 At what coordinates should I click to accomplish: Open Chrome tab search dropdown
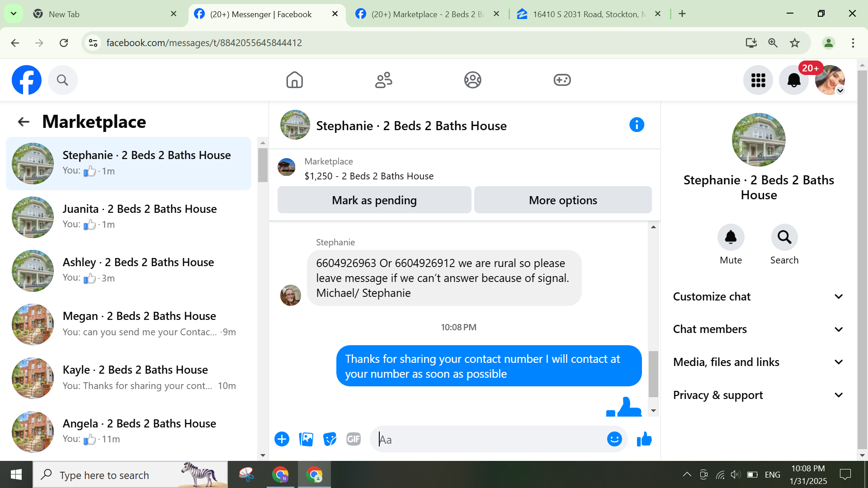(14, 14)
